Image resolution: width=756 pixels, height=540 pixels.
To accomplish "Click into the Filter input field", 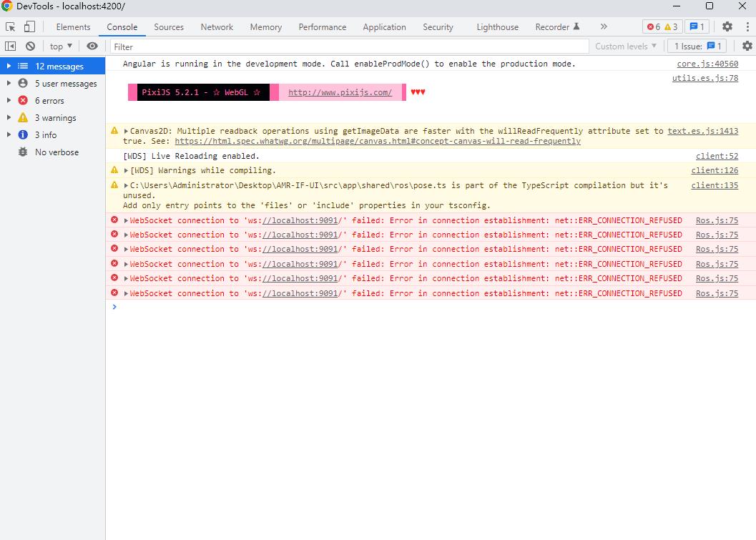I will (x=350, y=46).
